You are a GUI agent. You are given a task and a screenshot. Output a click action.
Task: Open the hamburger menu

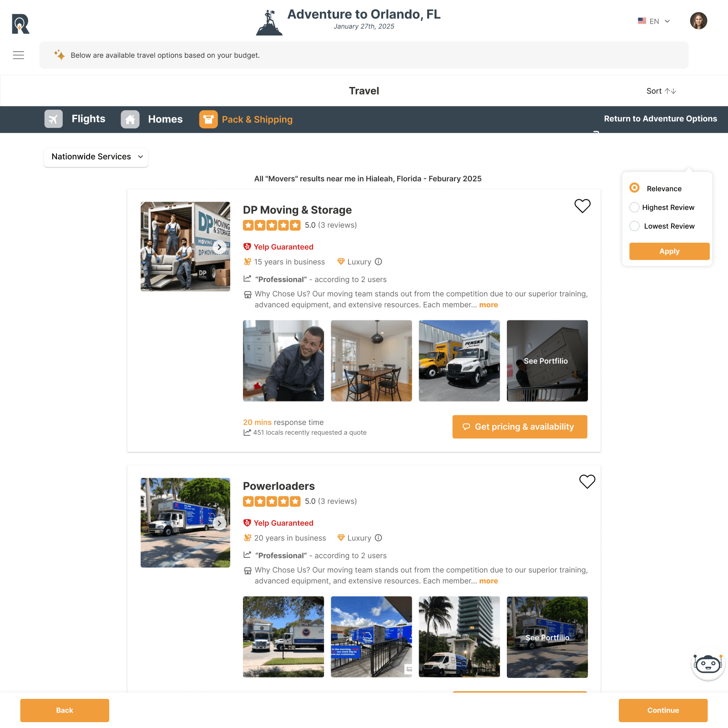(19, 55)
